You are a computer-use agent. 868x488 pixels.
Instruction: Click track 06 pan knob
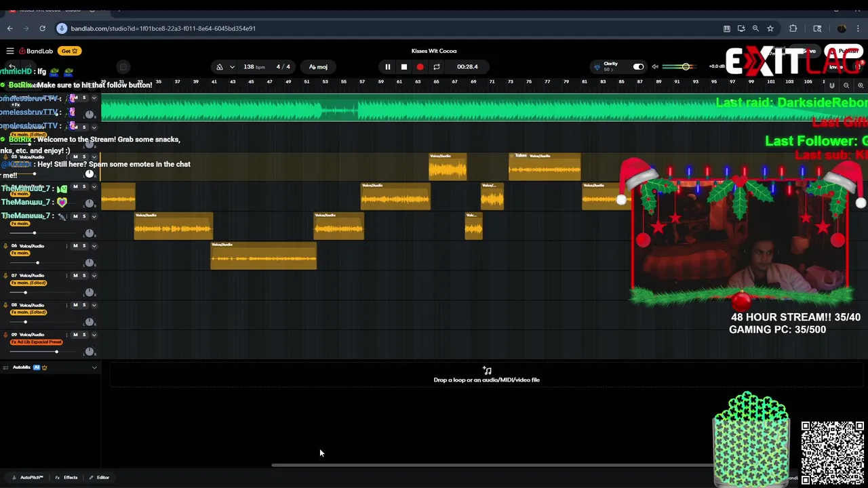click(90, 263)
